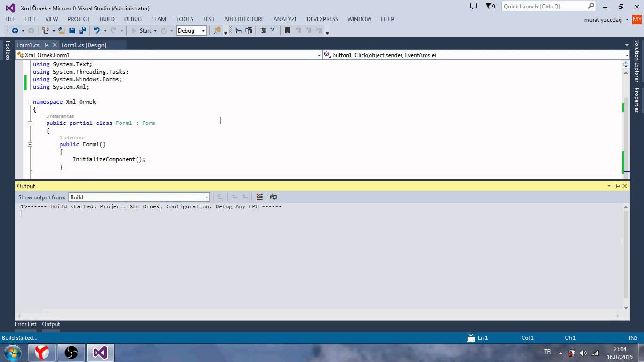The image size is (644, 362).
Task: Click the 3 references CodeLens link
Action: (60, 116)
